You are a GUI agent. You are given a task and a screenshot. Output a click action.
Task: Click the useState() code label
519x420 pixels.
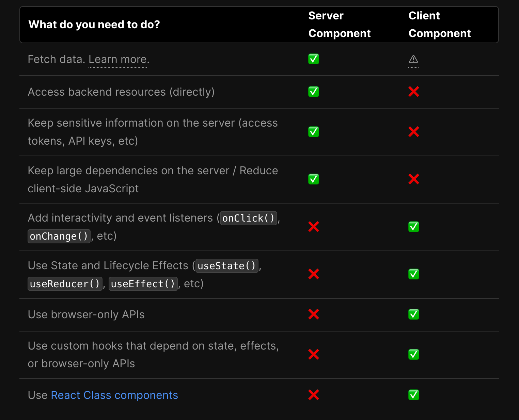227,266
